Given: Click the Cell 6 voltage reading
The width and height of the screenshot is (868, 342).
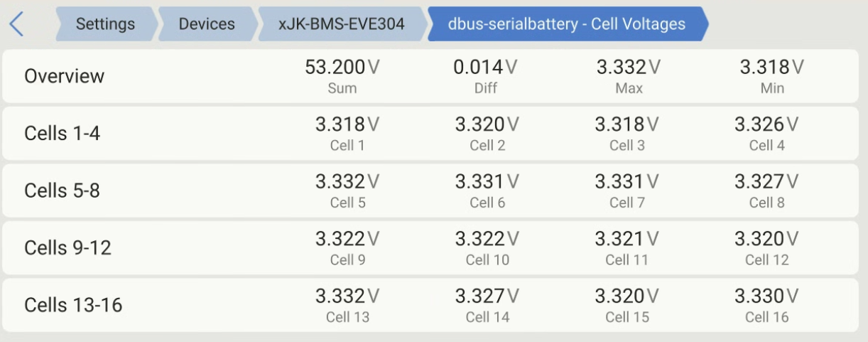Looking at the screenshot, I should pyautogui.click(x=487, y=182).
